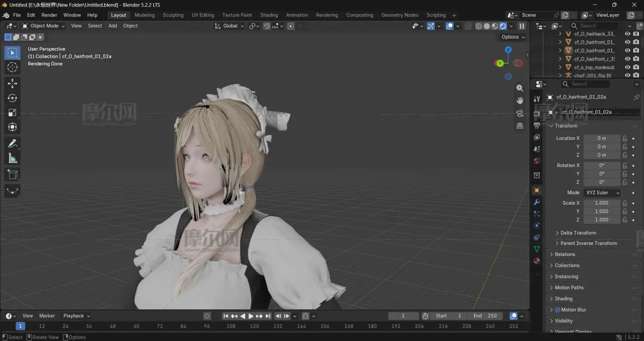
Task: Hide cf_O_hairfront_r_3 with its eye icon
Action: tap(627, 59)
